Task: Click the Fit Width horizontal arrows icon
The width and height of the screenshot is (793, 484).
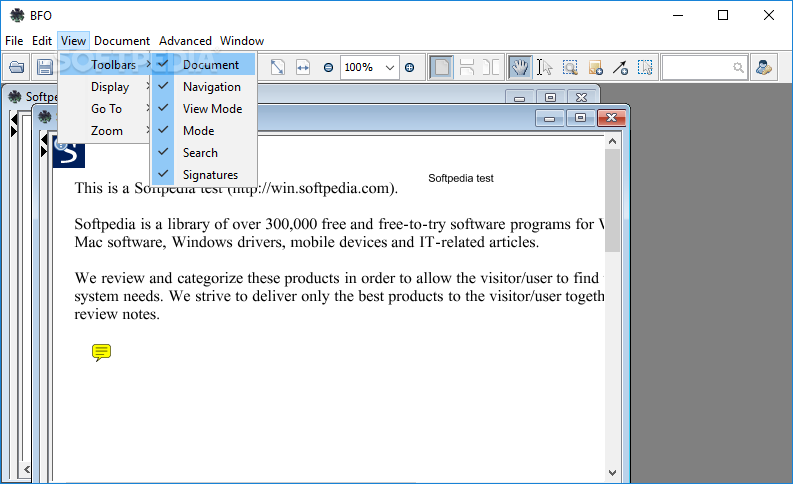Action: tap(303, 67)
